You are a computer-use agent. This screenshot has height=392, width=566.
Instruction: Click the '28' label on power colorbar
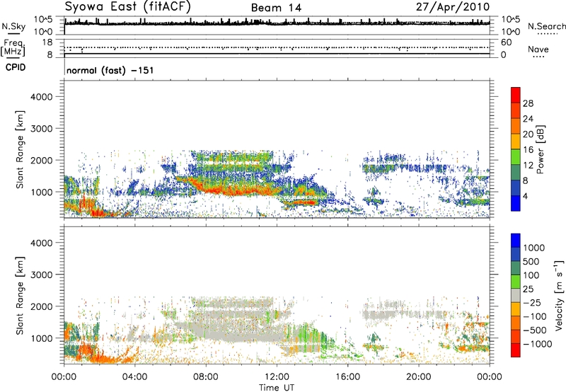click(x=528, y=103)
